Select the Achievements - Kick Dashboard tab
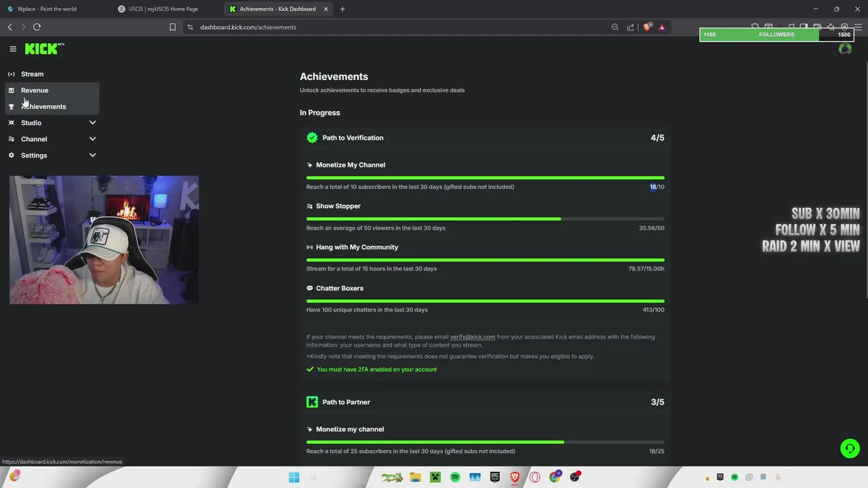 click(x=277, y=9)
